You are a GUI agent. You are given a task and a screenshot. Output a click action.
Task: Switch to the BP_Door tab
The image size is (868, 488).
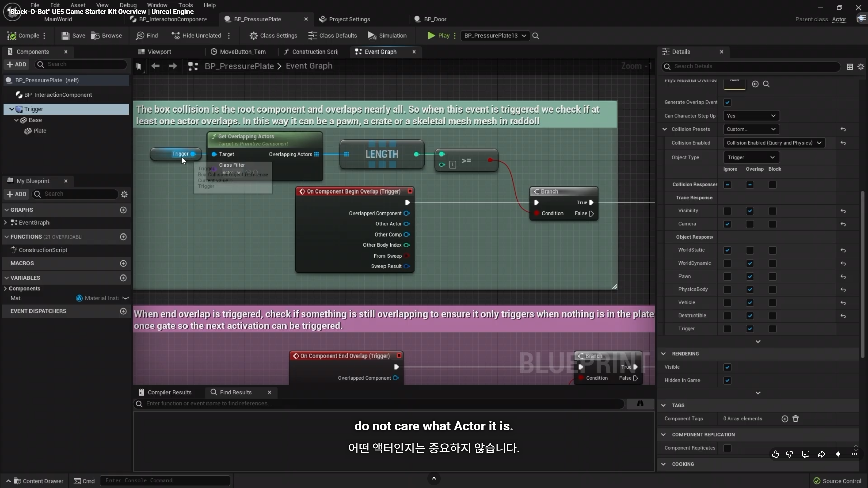coord(431,19)
